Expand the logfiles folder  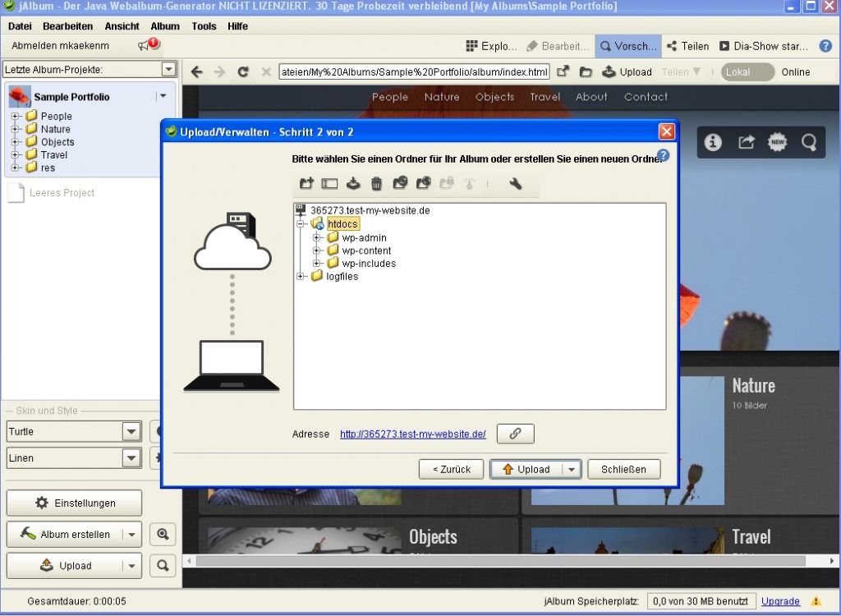pyautogui.click(x=301, y=276)
